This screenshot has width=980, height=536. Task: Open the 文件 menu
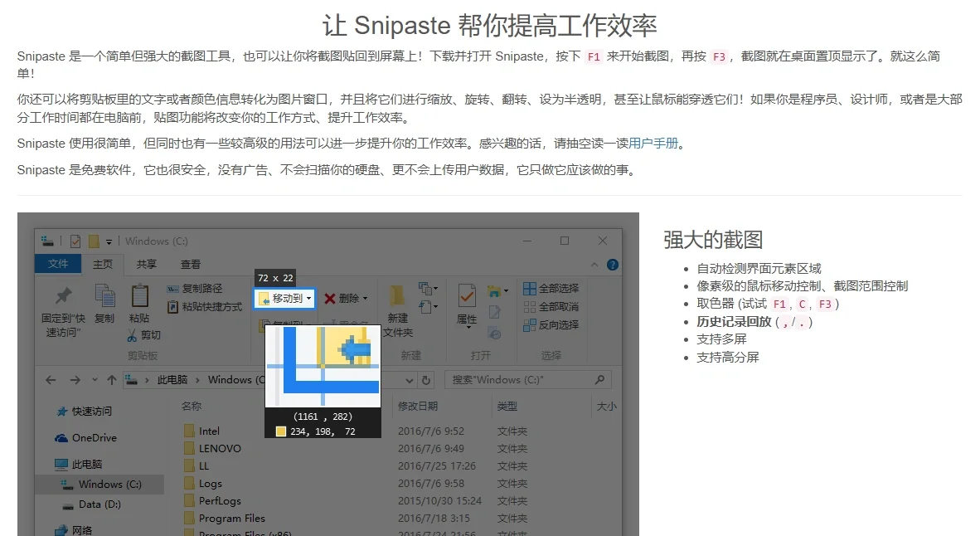point(58,264)
